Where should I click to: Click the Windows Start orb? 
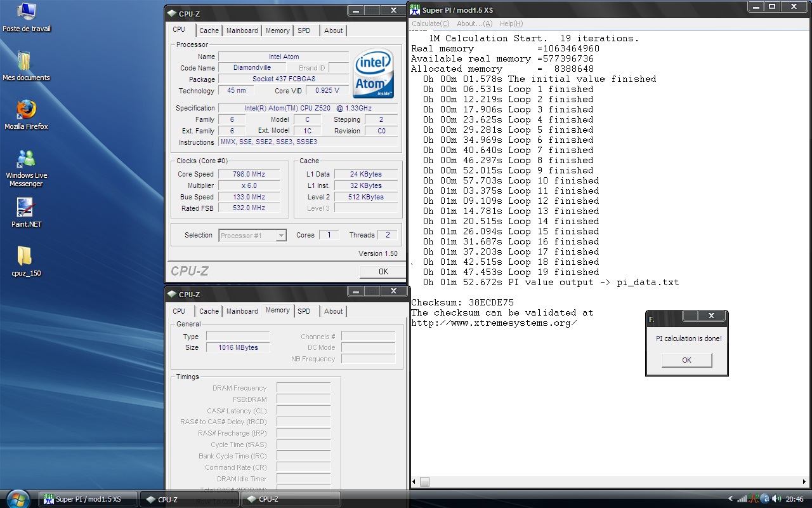(18, 498)
